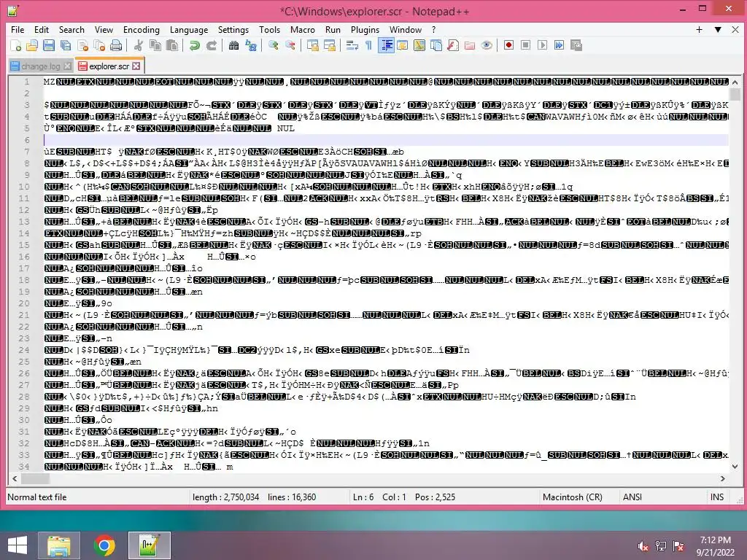Toggle synchronize horizontal scrolling
Viewport: 747px width, 560px height.
coord(330,45)
